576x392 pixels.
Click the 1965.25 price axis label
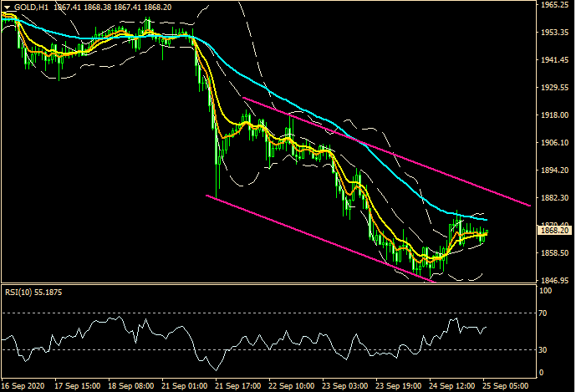click(x=555, y=5)
